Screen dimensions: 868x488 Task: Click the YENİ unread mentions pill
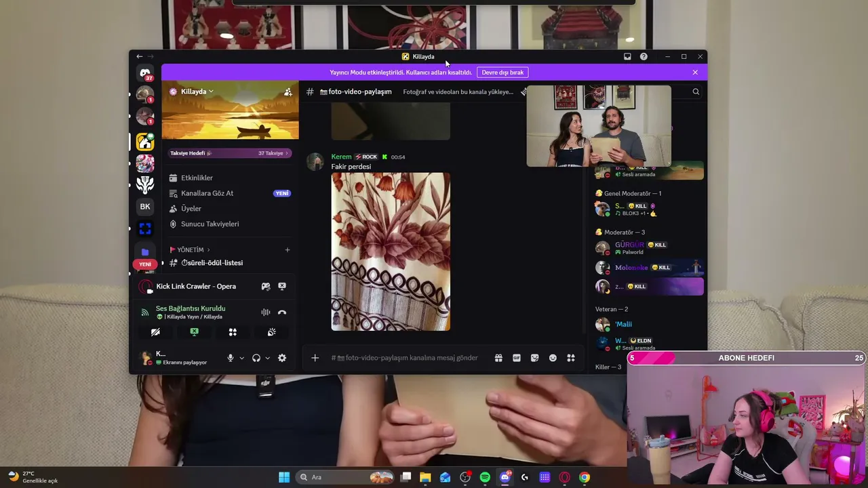[145, 264]
